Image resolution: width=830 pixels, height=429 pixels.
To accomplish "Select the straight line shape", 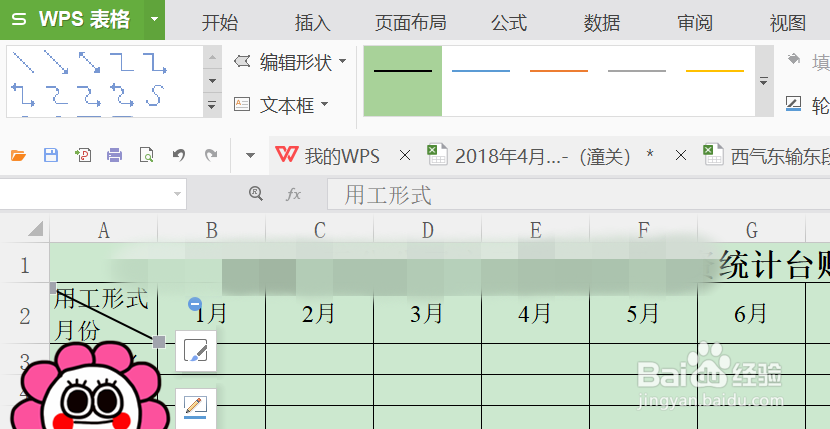I will coord(23,62).
